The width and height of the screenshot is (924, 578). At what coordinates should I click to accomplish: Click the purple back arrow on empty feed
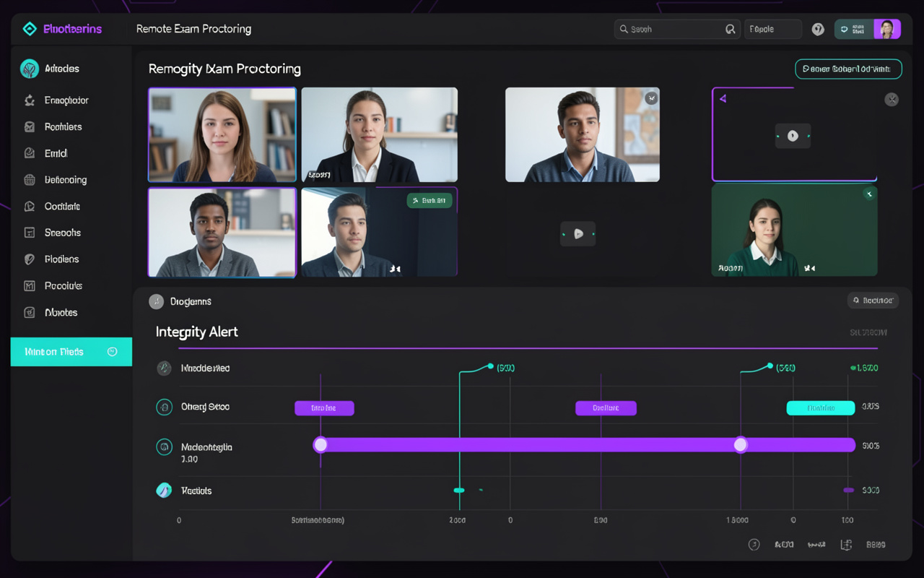(x=723, y=98)
